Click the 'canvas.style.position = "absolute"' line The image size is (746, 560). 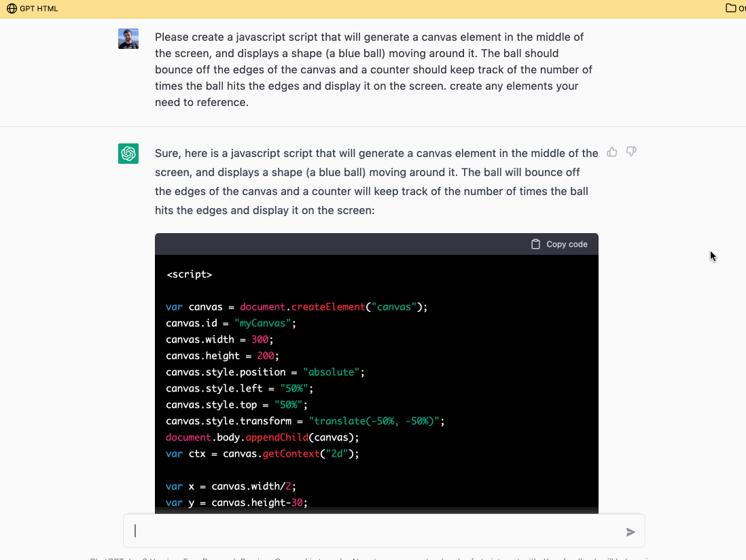point(266,372)
